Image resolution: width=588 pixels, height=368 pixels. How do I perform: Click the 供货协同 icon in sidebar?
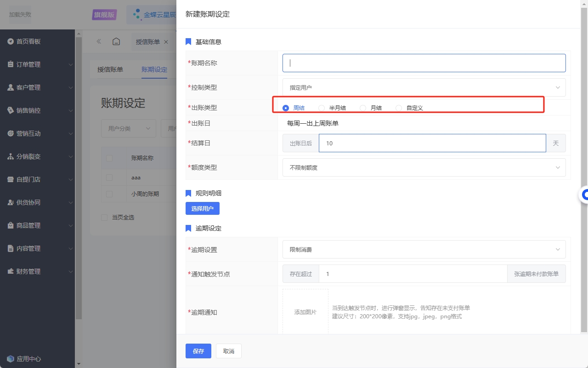(11, 202)
